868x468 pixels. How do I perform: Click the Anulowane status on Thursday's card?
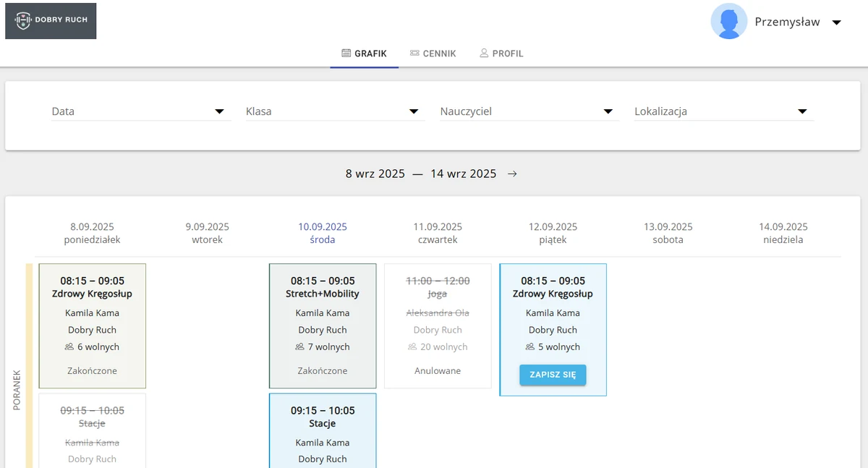(x=438, y=371)
